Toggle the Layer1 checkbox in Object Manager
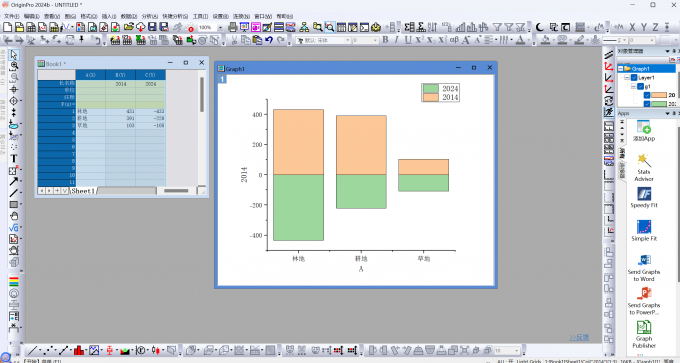680x363 pixels. click(634, 78)
